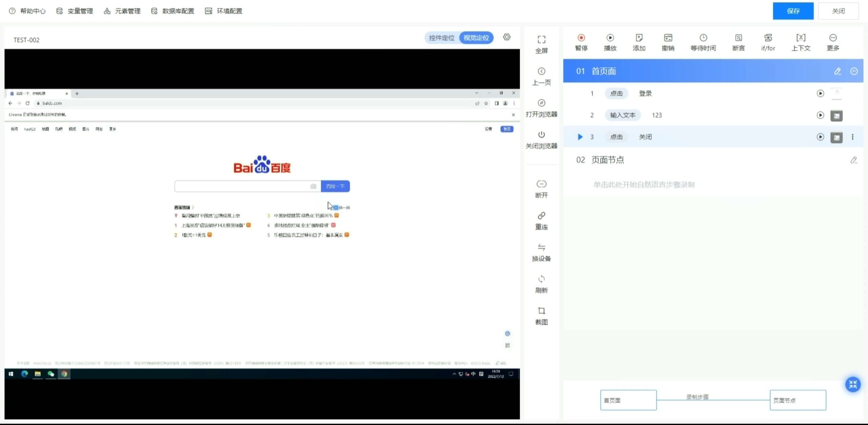The height and width of the screenshot is (425, 868).
Task: Switch to 控件定位 mode
Action: tap(441, 38)
